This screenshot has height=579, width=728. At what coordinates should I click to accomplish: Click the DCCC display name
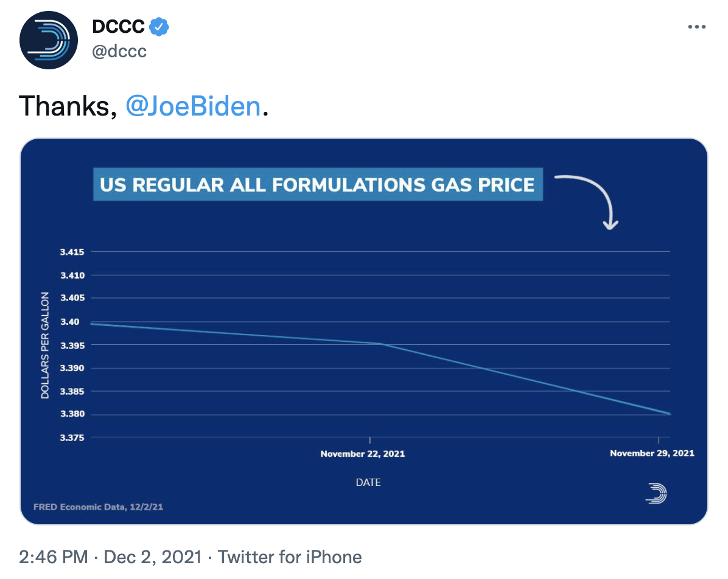119,26
